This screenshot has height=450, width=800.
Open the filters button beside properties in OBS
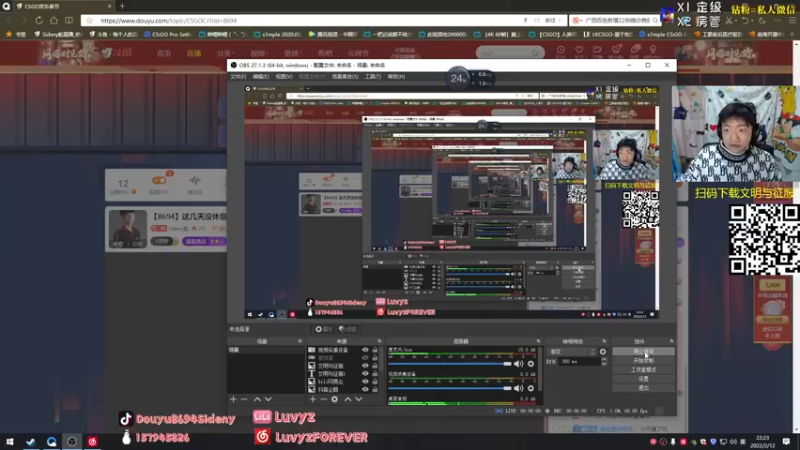tap(348, 329)
